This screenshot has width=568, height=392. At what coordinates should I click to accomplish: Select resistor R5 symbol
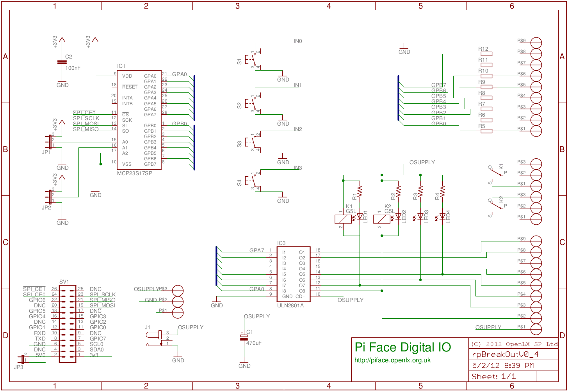pos(486,131)
